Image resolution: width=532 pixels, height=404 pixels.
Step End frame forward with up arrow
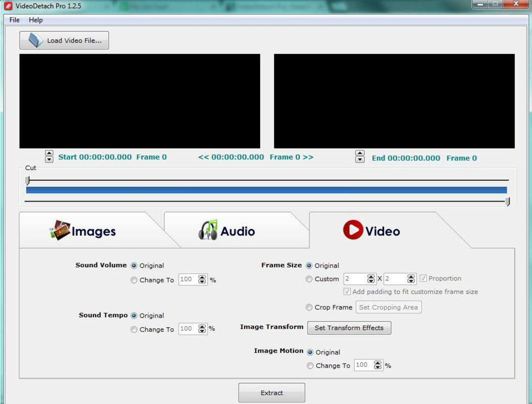pyautogui.click(x=360, y=154)
